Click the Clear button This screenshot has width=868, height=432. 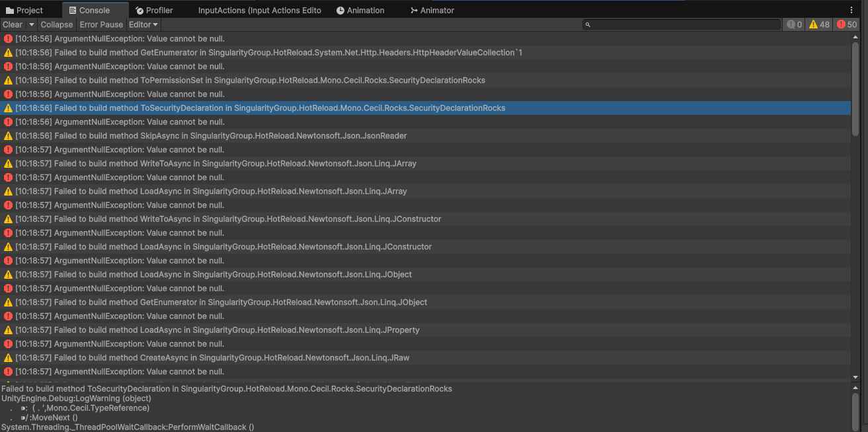point(13,24)
